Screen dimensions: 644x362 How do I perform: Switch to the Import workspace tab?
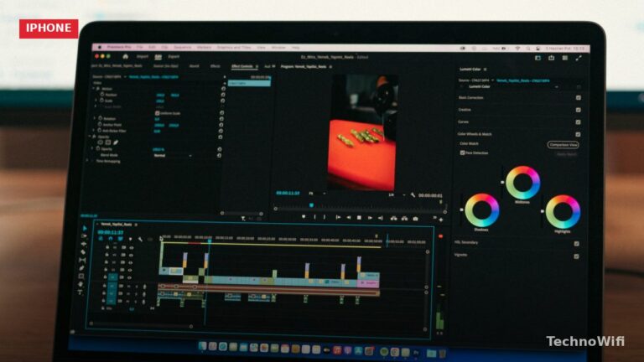click(x=143, y=57)
